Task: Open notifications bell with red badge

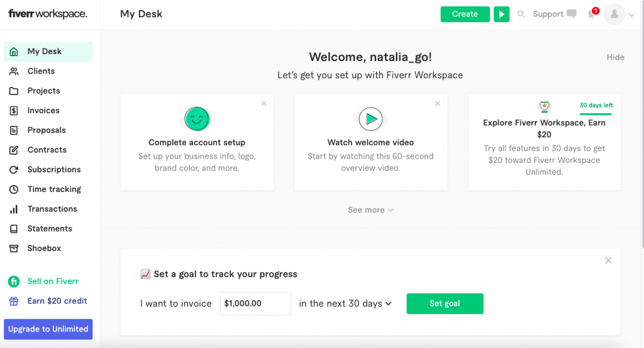Action: (592, 14)
